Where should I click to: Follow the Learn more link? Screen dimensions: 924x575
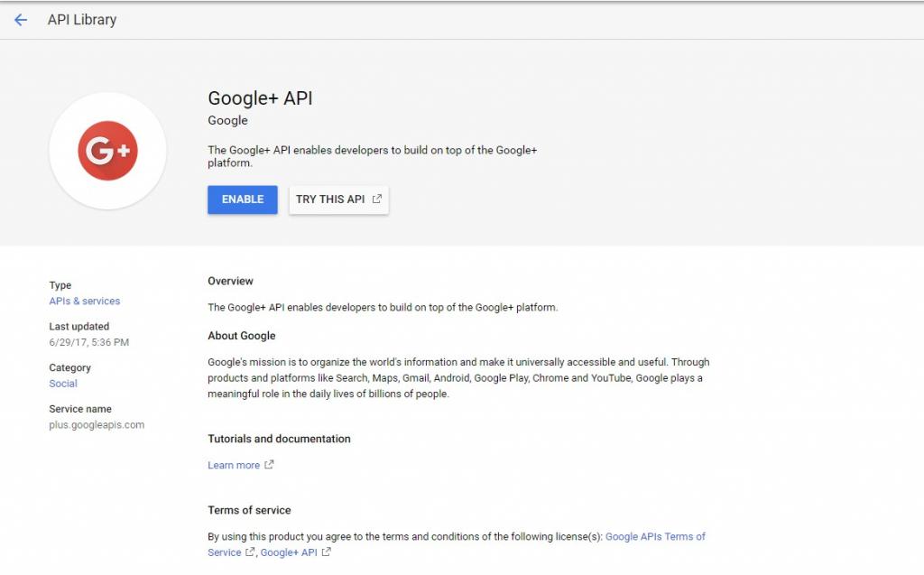pos(234,466)
